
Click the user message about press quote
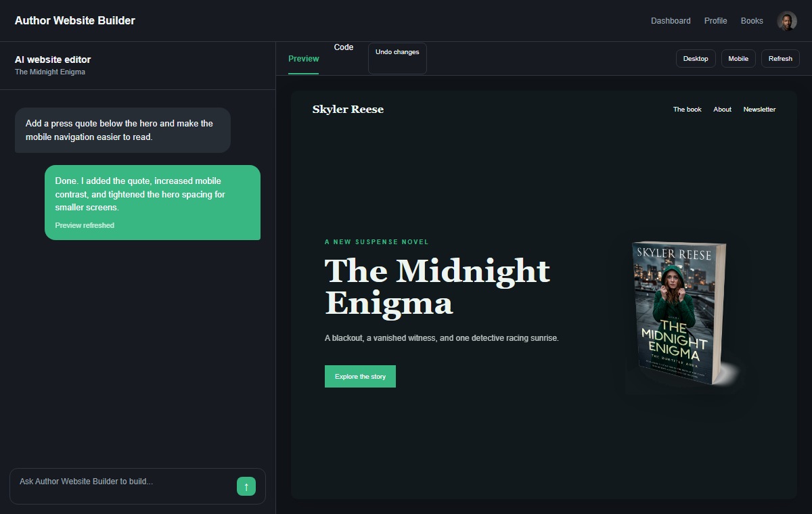[x=122, y=130]
